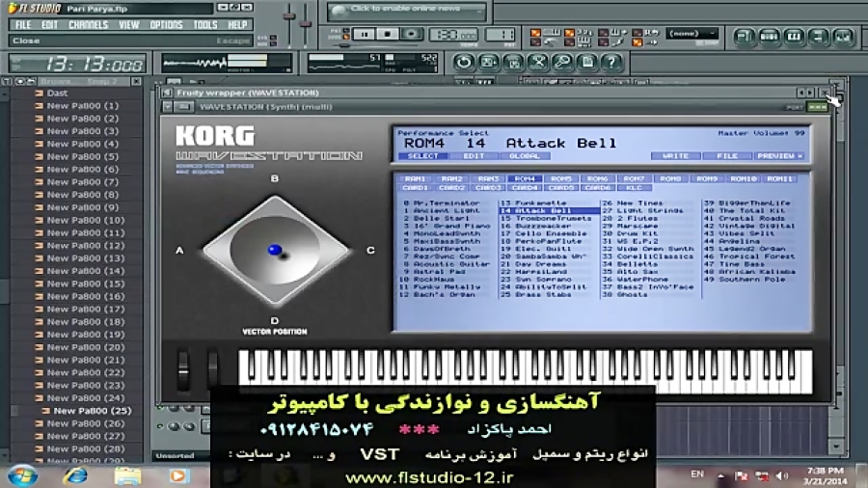Open the TOOLS menu

click(x=205, y=25)
